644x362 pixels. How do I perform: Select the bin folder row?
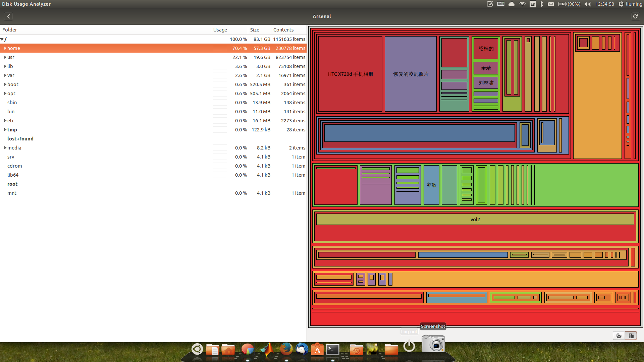coord(153,112)
